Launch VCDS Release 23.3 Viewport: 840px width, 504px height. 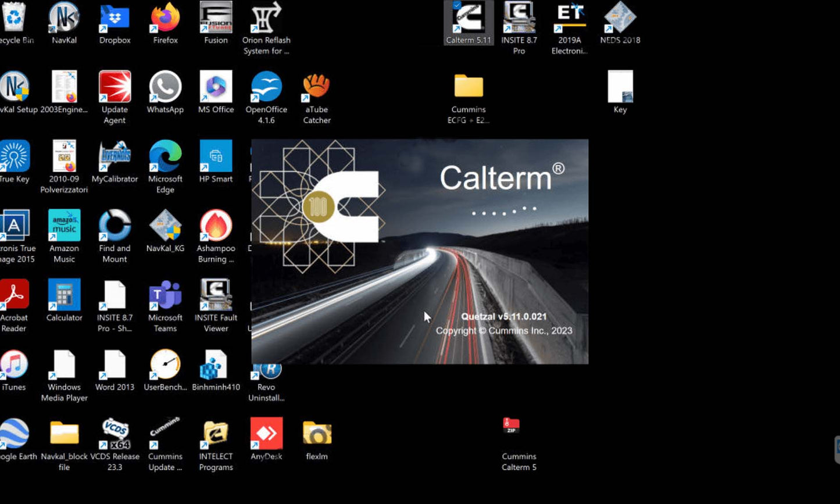tap(115, 432)
